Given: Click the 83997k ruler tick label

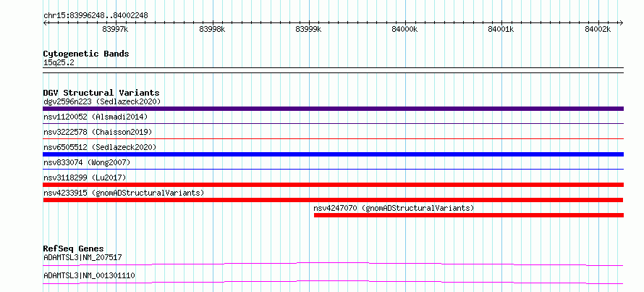Looking at the screenshot, I should click(115, 30).
